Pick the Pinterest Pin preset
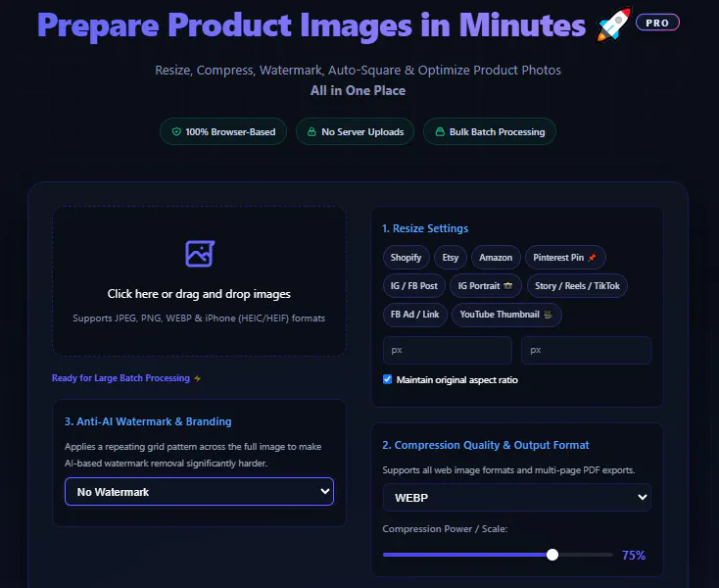The image size is (719, 588). [565, 258]
